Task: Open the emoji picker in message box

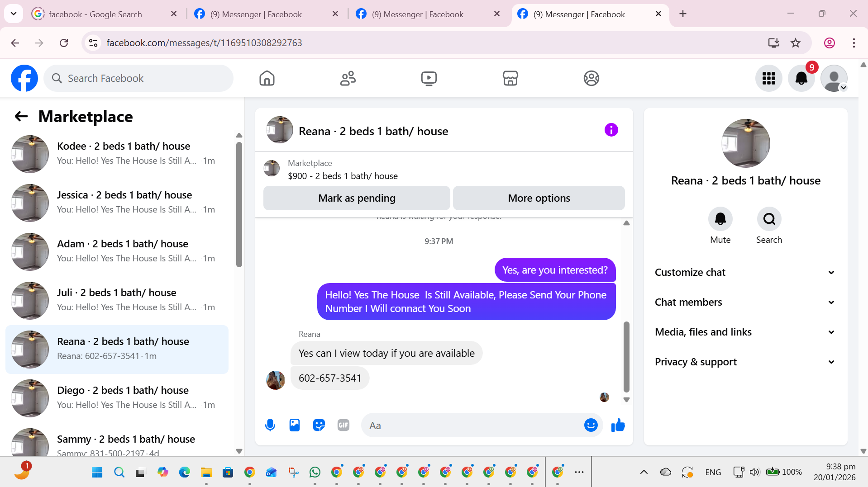Action: click(x=591, y=425)
